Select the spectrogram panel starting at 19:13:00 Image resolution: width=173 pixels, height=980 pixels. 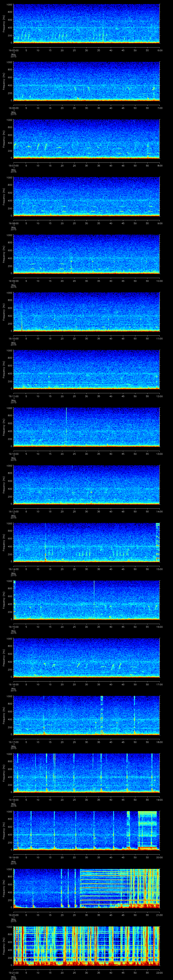tap(87, 485)
